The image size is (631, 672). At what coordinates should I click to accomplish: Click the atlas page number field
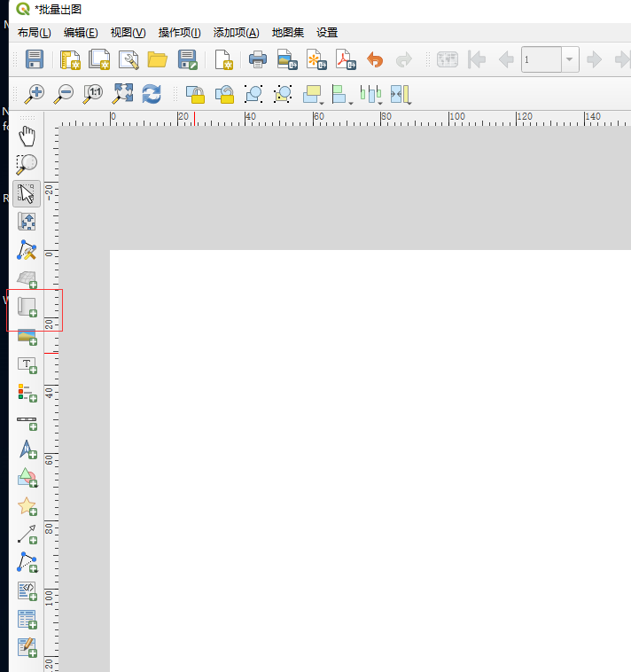[x=541, y=59]
